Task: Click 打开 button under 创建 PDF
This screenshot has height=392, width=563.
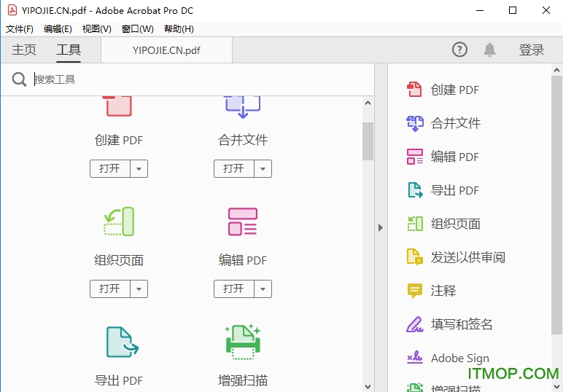Action: pos(110,168)
